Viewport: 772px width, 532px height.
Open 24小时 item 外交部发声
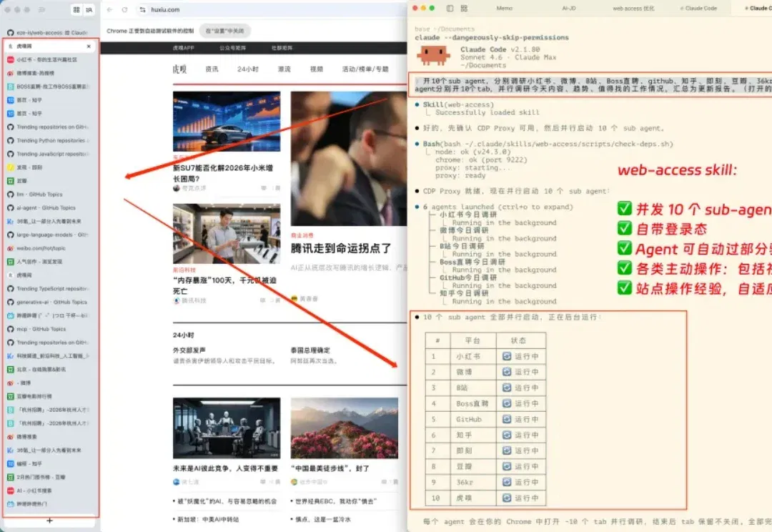[189, 350]
